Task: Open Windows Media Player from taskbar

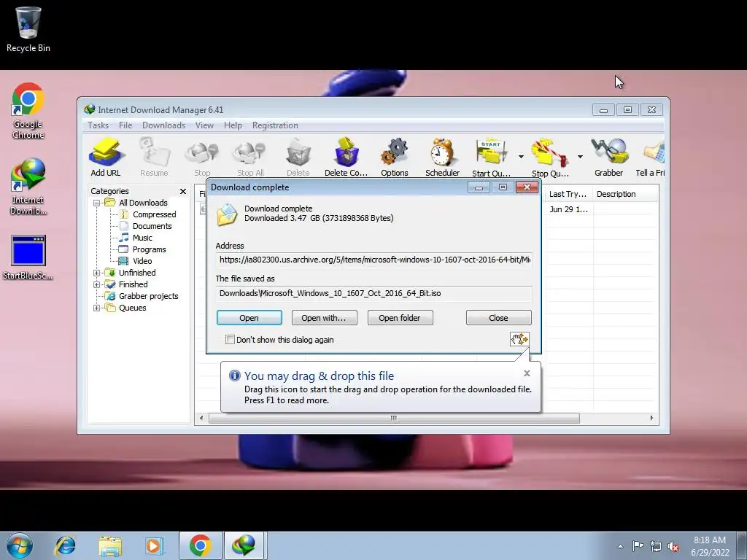Action: 154,545
